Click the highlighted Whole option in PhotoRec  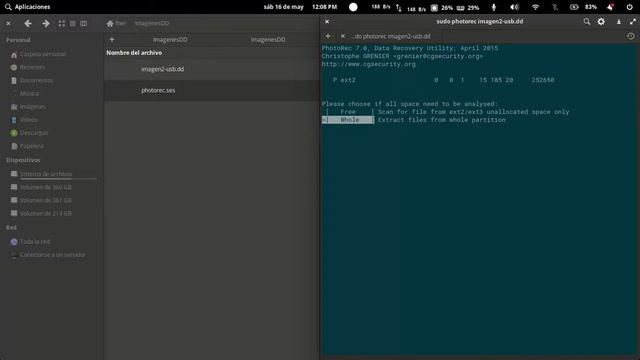click(x=348, y=120)
